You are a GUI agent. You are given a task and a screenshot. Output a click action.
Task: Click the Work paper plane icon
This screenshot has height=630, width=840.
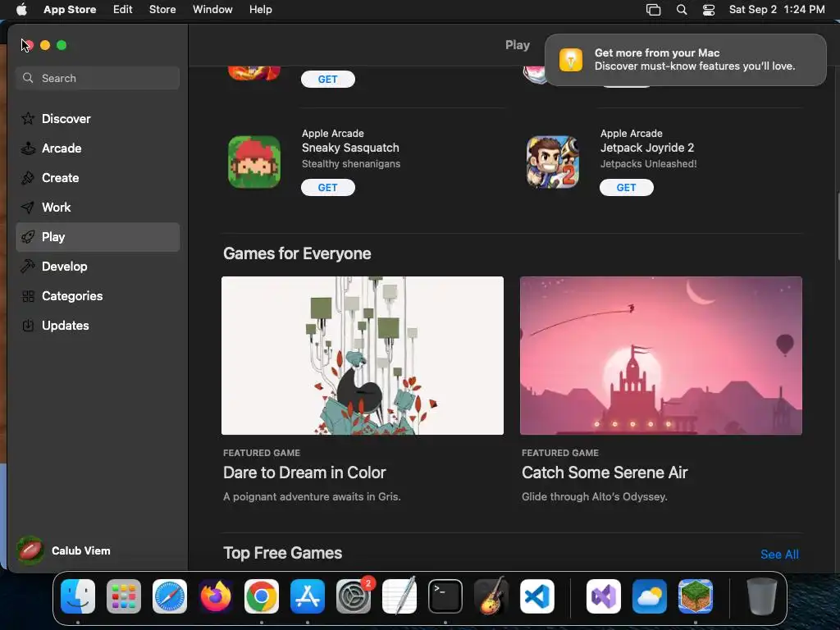28,208
